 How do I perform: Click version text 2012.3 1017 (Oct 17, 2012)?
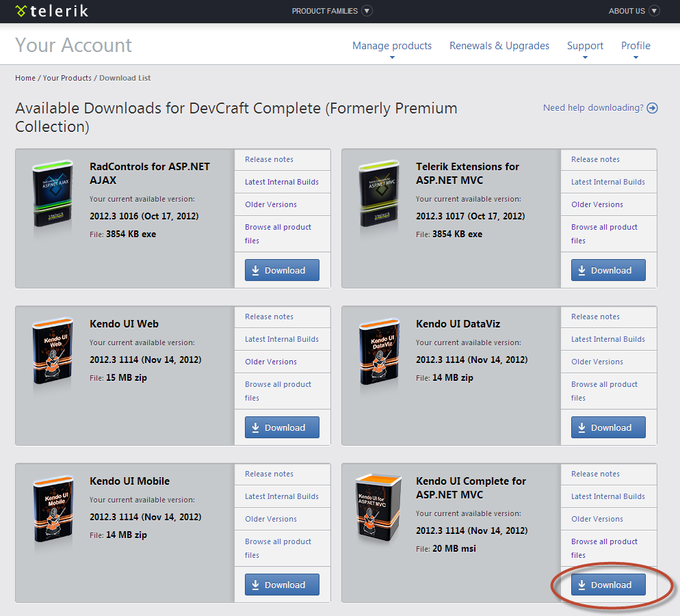click(x=471, y=216)
